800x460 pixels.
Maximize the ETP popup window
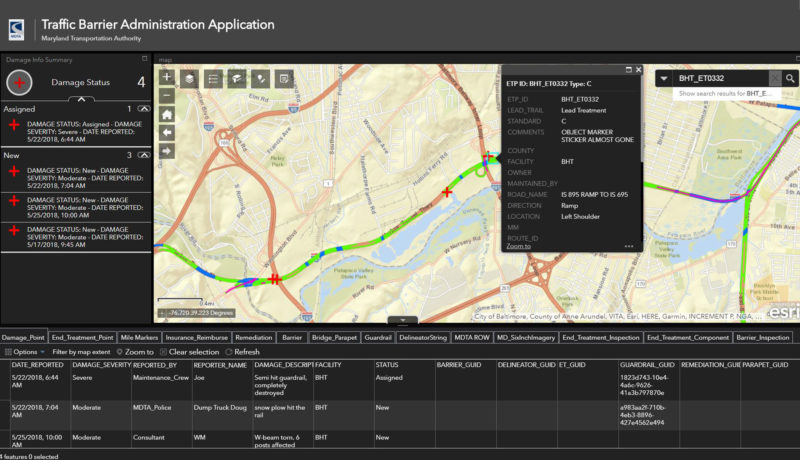629,69
